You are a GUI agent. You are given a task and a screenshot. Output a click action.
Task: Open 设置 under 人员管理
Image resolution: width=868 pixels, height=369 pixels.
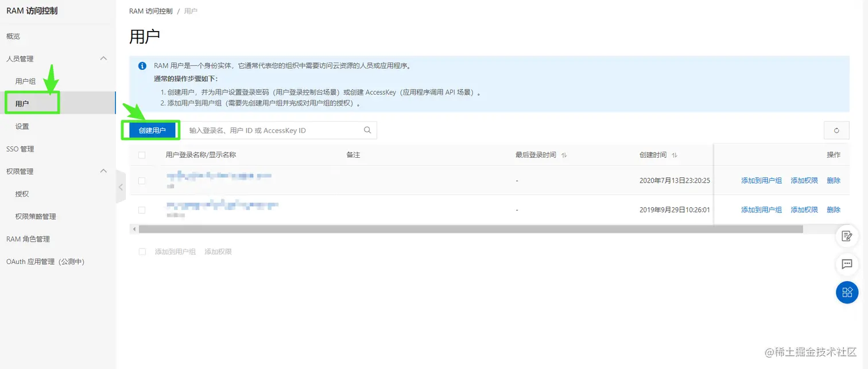tap(22, 126)
